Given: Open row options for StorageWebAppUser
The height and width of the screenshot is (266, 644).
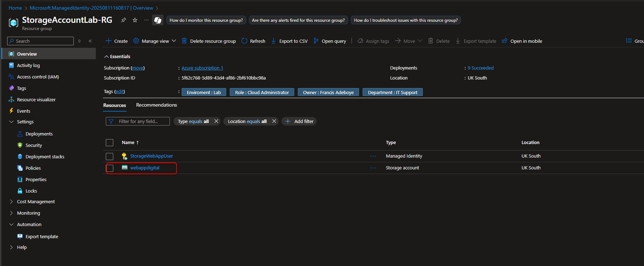Looking at the screenshot, I should (373, 156).
